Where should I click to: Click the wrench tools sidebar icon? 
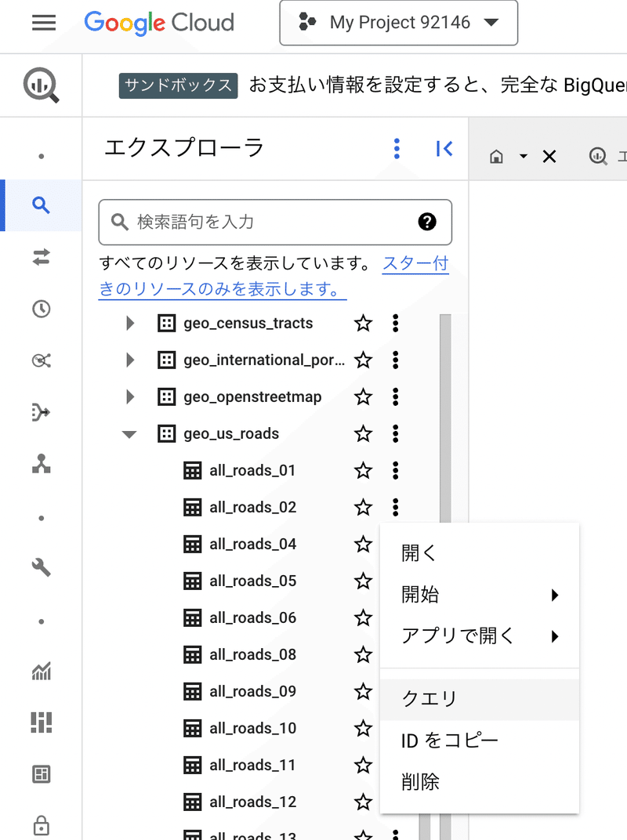point(41,567)
